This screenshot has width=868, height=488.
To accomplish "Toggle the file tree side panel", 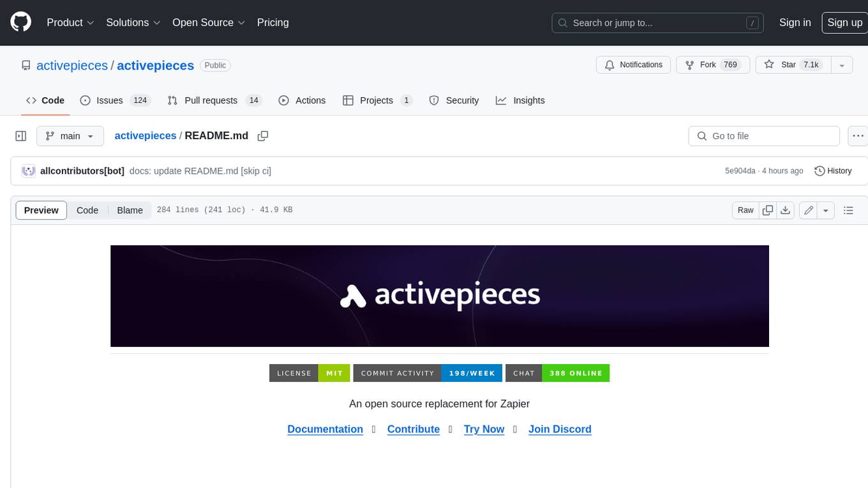I will 21,136.
